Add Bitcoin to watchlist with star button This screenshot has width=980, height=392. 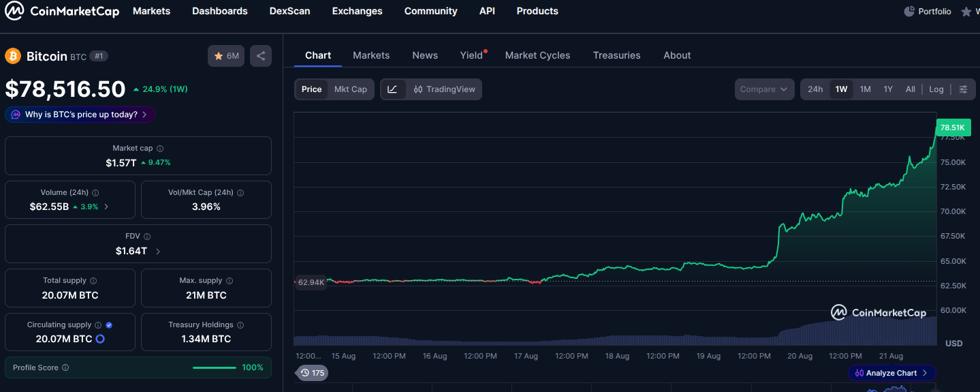click(x=226, y=56)
